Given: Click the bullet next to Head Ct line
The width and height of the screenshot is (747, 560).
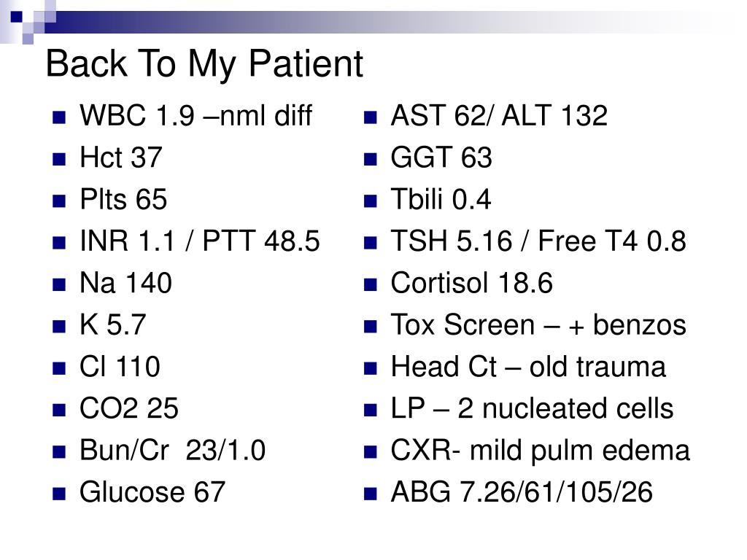Looking at the screenshot, I should click(x=370, y=368).
